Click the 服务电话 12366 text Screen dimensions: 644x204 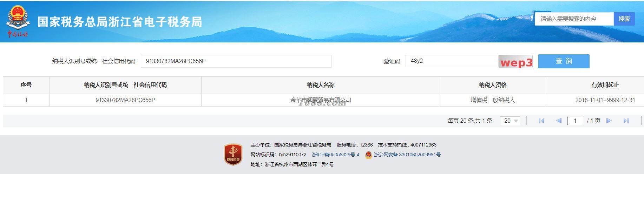pyautogui.click(x=355, y=145)
